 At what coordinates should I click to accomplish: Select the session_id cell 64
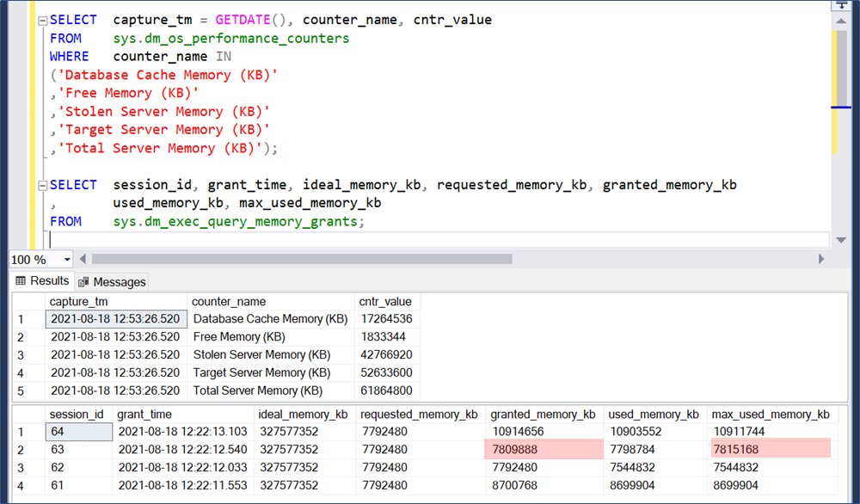(79, 432)
